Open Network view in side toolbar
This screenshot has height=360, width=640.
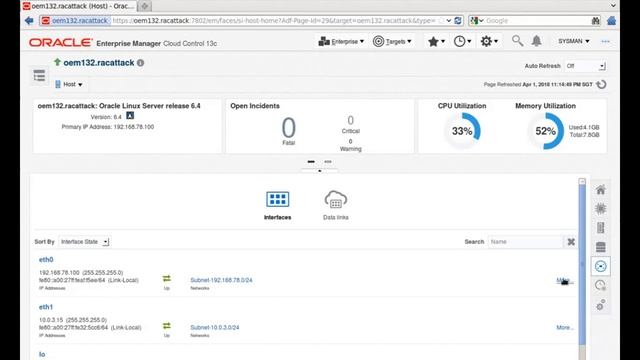tap(600, 266)
